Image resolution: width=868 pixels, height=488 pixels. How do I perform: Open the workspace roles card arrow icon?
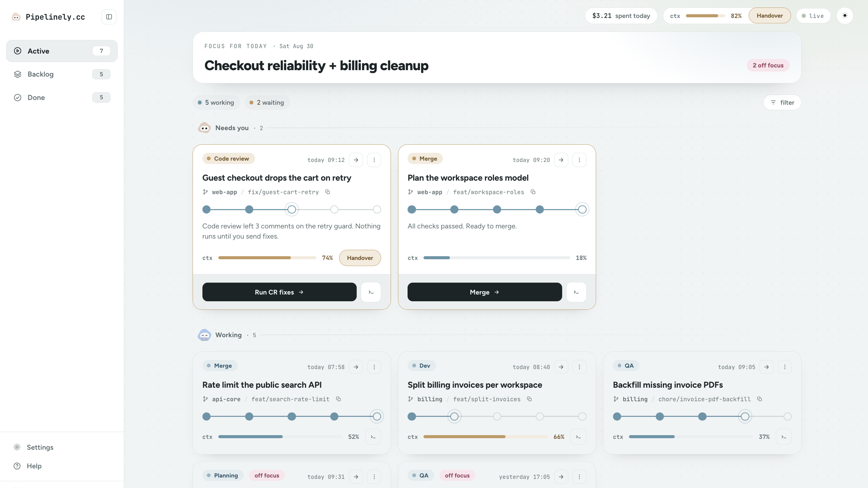coord(561,160)
